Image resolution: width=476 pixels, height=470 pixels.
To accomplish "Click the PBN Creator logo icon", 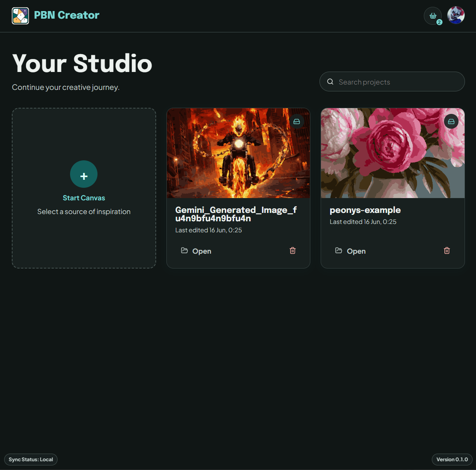I will pos(20,16).
